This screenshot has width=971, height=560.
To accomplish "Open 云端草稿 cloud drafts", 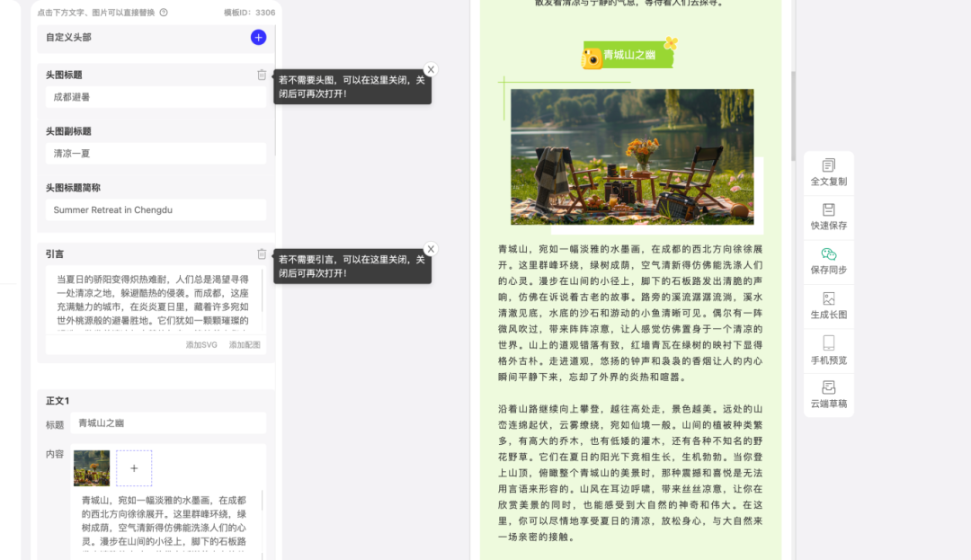I will [829, 395].
